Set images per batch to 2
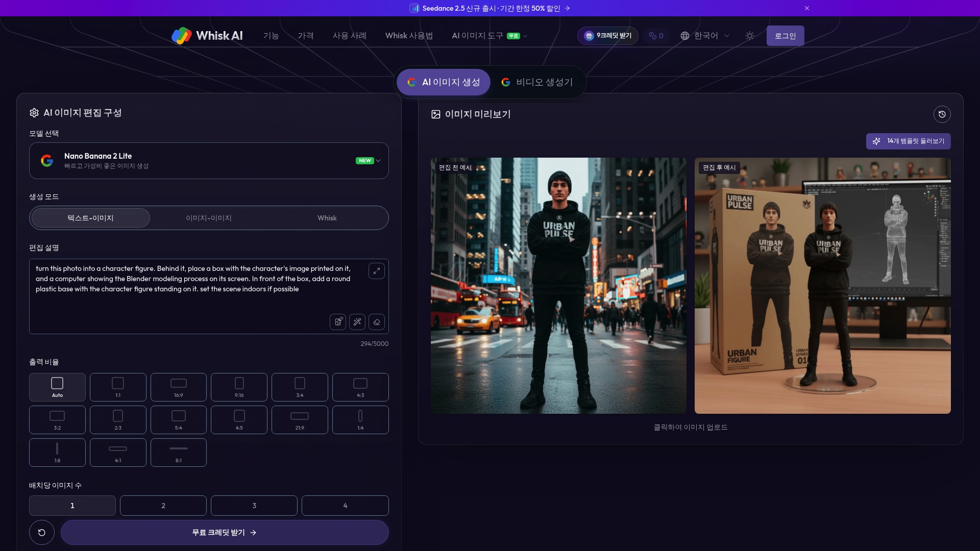The width and height of the screenshot is (980, 551). pyautogui.click(x=163, y=506)
